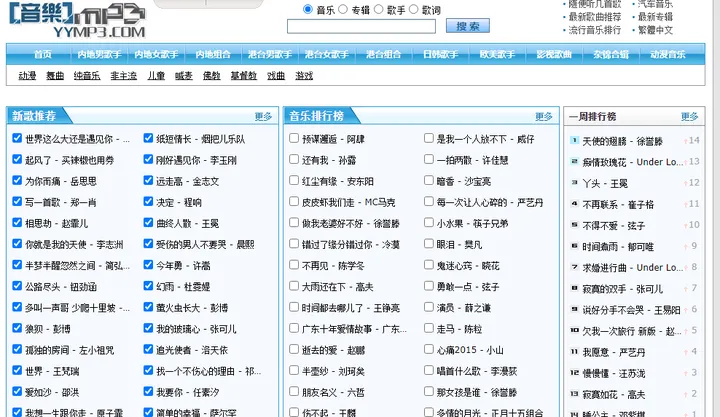Check the 演员 - 薛之谦 checkbox

pyautogui.click(x=428, y=307)
